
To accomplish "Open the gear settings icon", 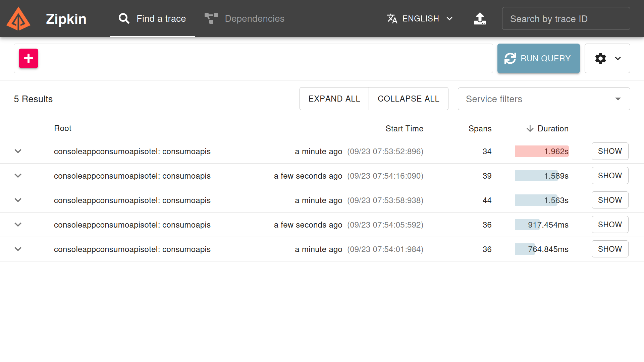I will [600, 58].
